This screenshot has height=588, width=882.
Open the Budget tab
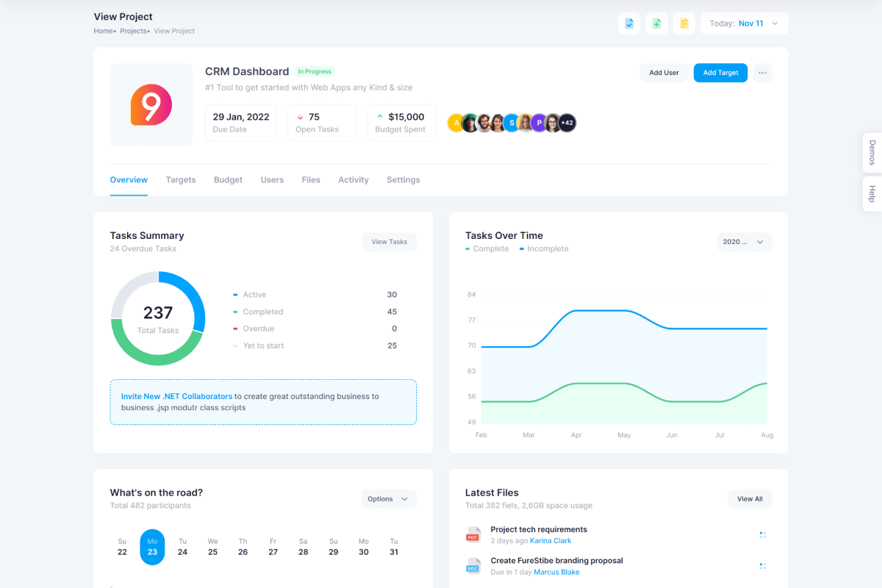(x=228, y=180)
